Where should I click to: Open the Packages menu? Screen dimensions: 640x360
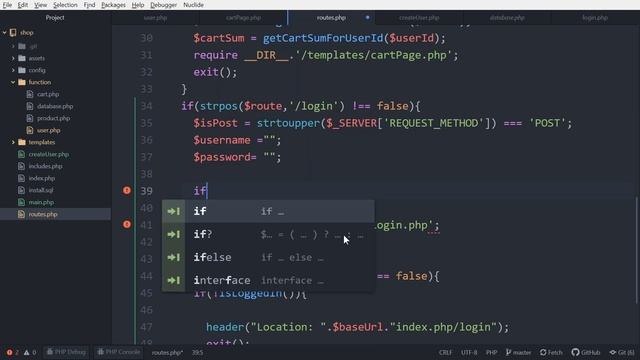tap(113, 5)
